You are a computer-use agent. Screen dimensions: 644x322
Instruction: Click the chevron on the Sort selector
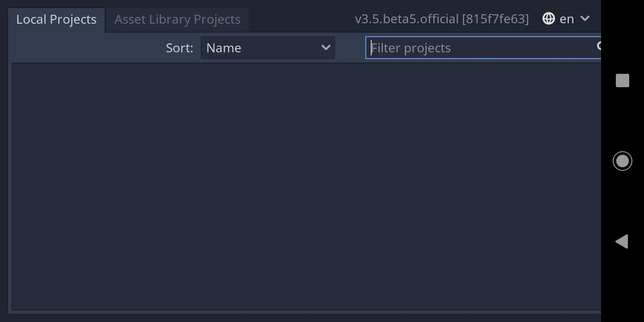(326, 47)
